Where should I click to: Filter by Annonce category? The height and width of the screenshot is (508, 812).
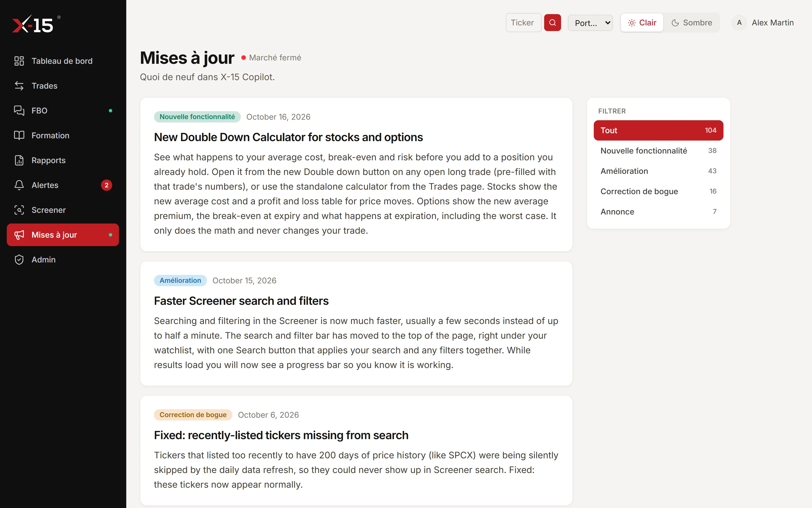point(658,212)
